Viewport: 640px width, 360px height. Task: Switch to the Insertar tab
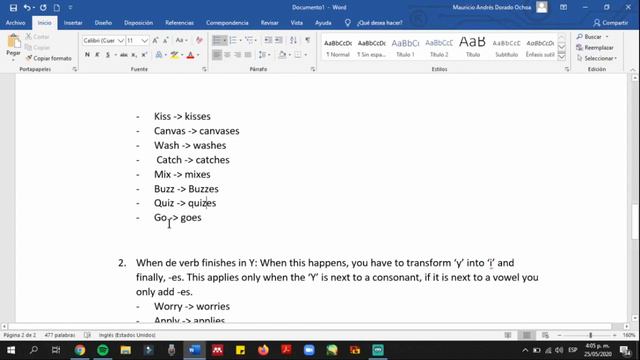73,23
